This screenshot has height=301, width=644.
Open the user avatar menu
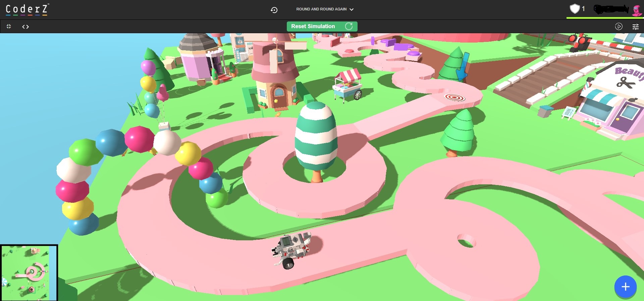pos(637,10)
